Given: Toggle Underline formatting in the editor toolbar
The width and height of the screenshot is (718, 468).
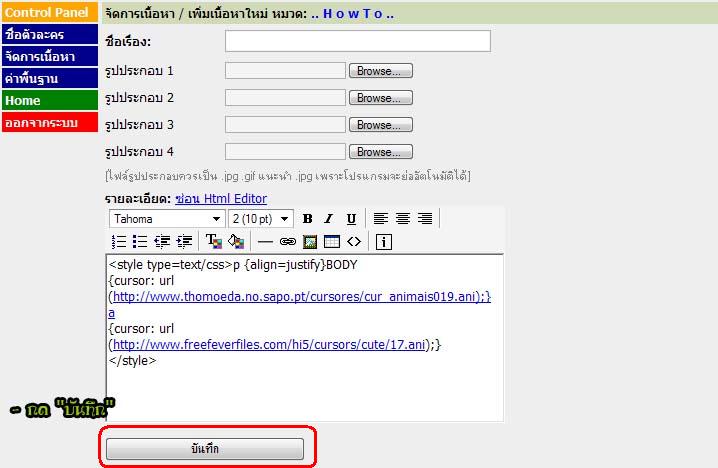Looking at the screenshot, I should pyautogui.click(x=351, y=219).
